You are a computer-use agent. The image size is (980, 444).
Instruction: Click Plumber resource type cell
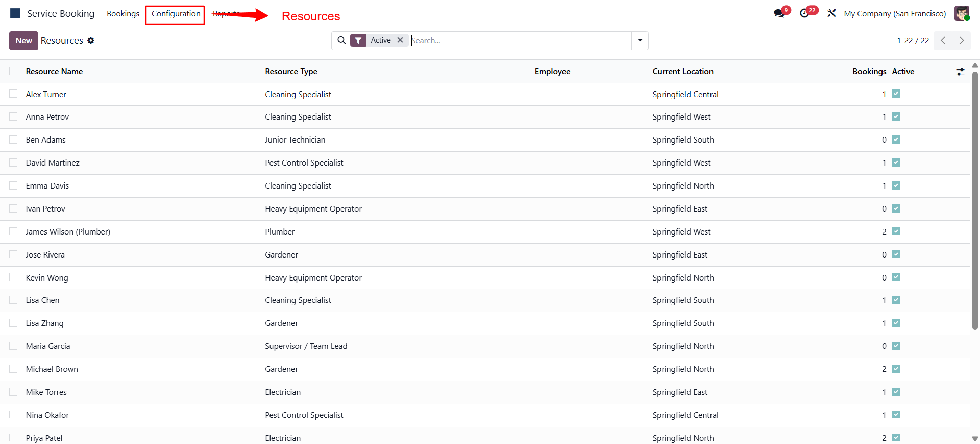280,231
